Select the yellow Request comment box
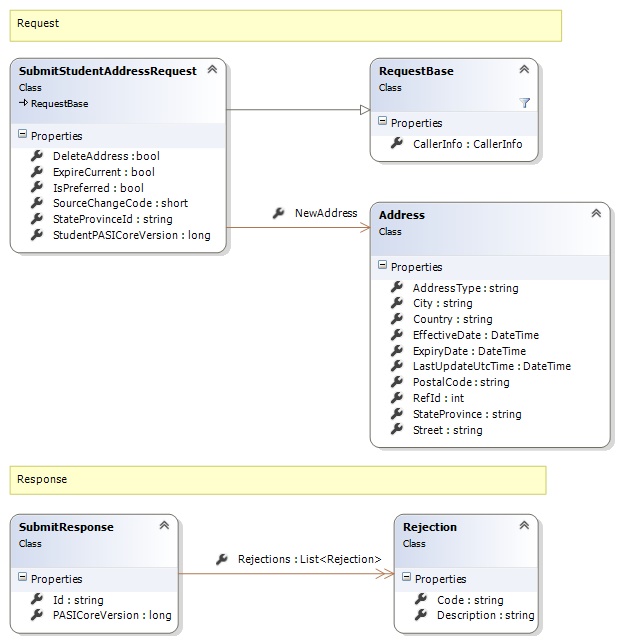This screenshot has height=642, width=619. pyautogui.click(x=285, y=25)
